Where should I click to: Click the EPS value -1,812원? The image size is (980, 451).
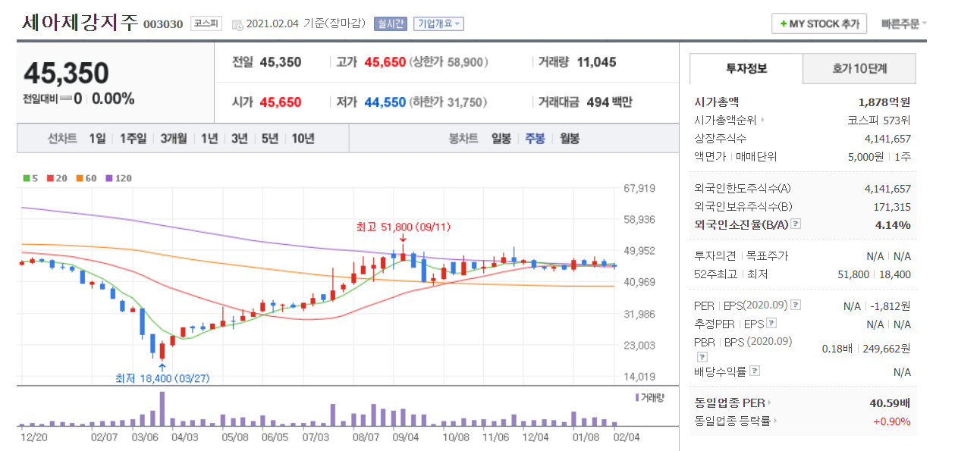coord(890,305)
